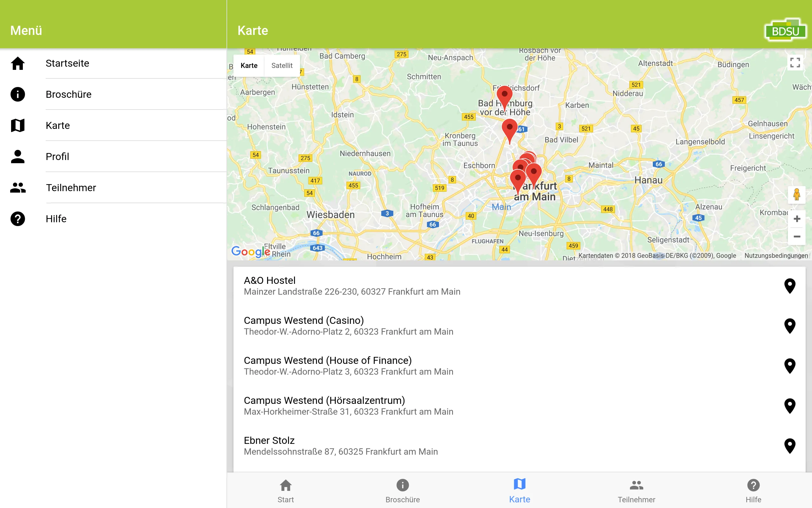
Task: Show Ebner Stolz location pin
Action: point(790,446)
